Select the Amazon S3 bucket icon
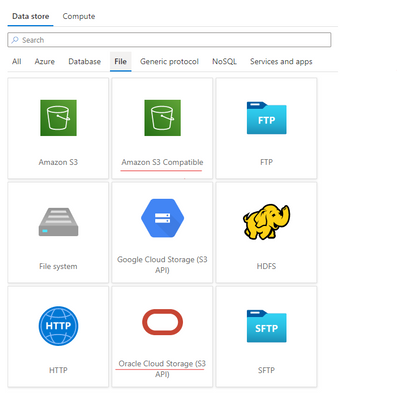The height and width of the screenshot is (400, 397). pos(58,118)
